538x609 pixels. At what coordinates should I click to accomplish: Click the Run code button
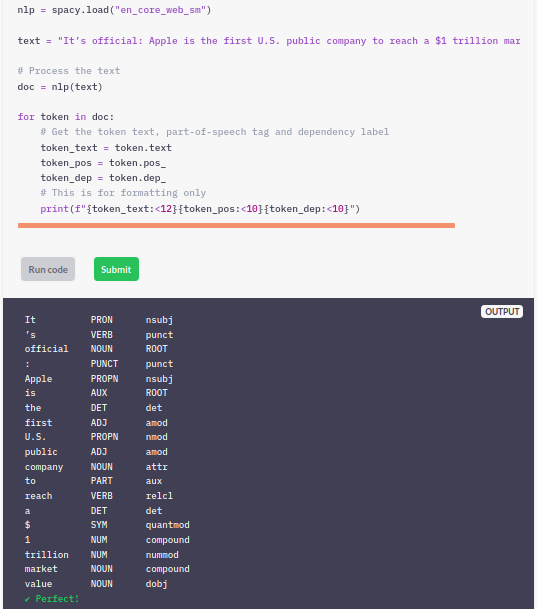[x=48, y=269]
